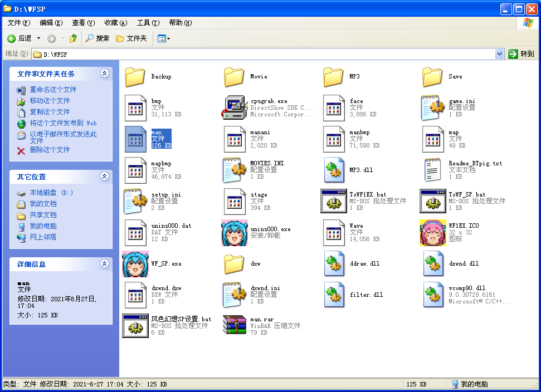
Task: Select the WF1EX.ICO pink-haired icon
Action: point(433,233)
